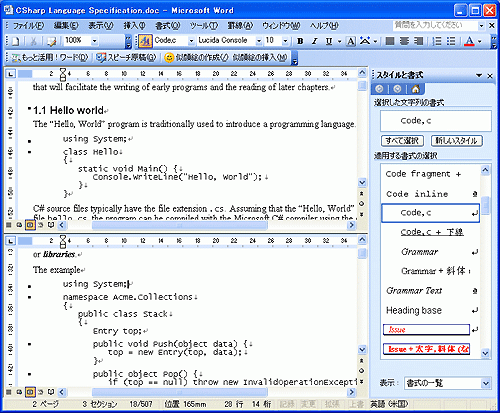
Task: Toggle Underline formatting button
Action: pyautogui.click(x=329, y=41)
